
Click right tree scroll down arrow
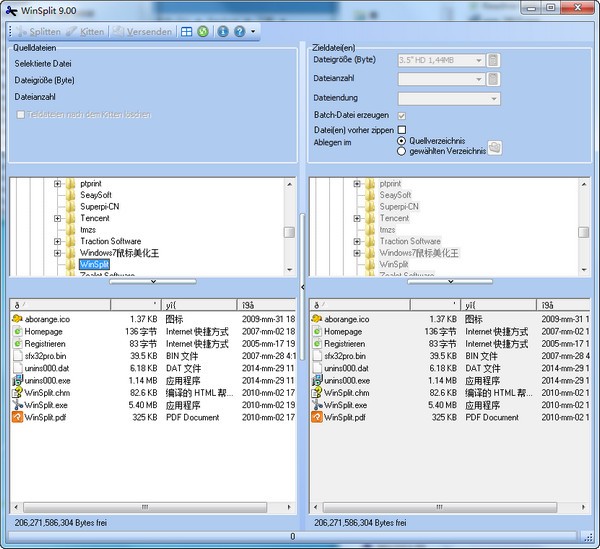(584, 270)
